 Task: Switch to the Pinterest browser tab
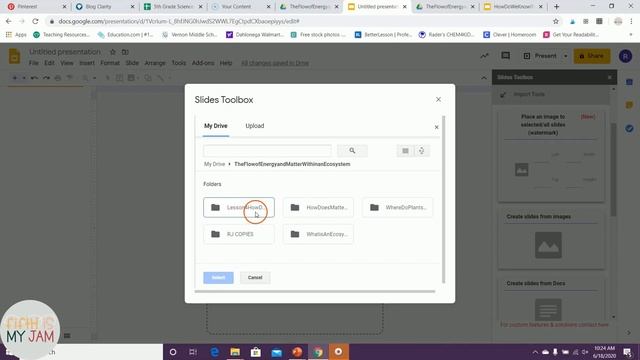coord(37,7)
